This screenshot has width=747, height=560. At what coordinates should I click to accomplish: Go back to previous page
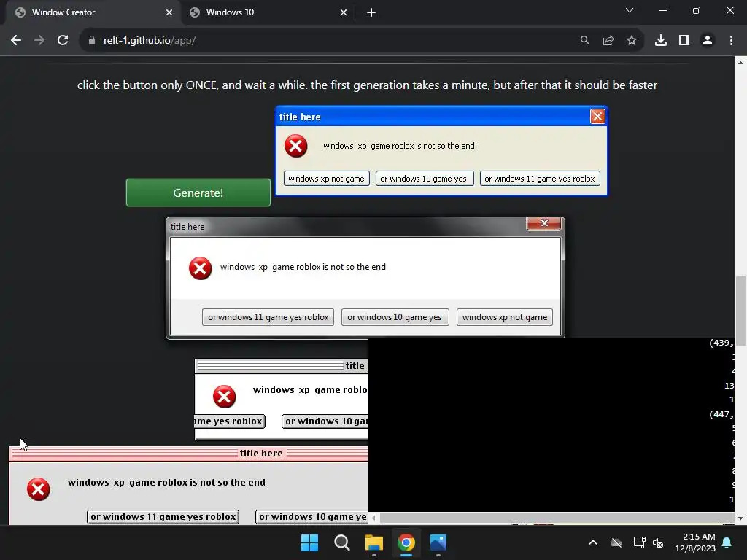[16, 41]
